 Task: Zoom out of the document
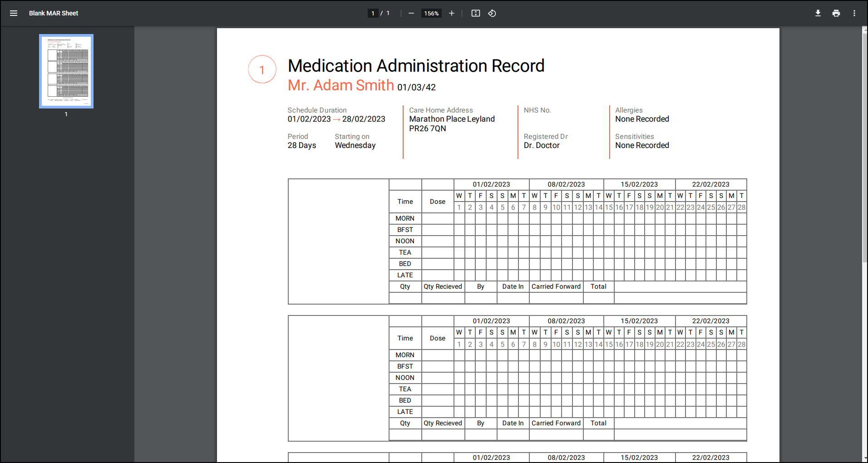[411, 13]
